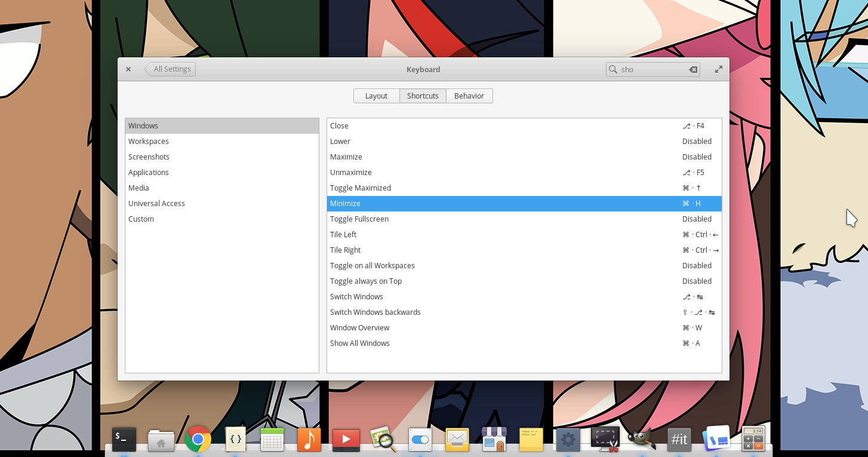Select the Toggle Fullscreen shortcut row

click(x=524, y=219)
